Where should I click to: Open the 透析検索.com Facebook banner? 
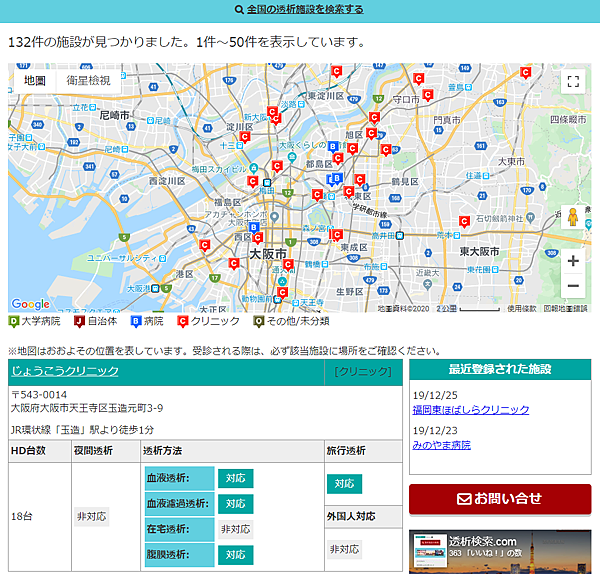click(500, 552)
